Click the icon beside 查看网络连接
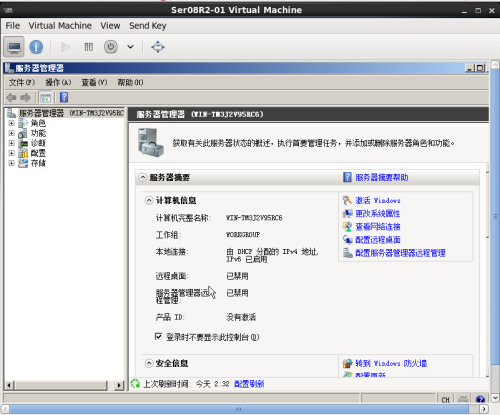Screen dimensions: 500x415 (x=347, y=227)
